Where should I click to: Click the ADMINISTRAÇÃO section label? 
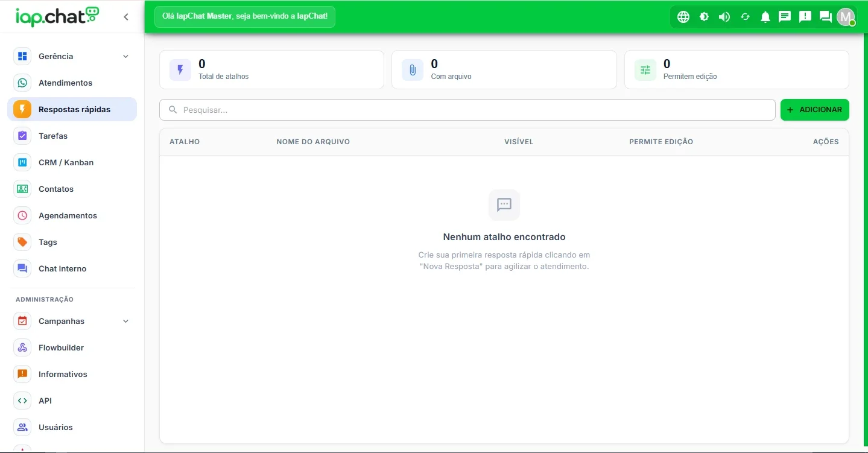45,299
